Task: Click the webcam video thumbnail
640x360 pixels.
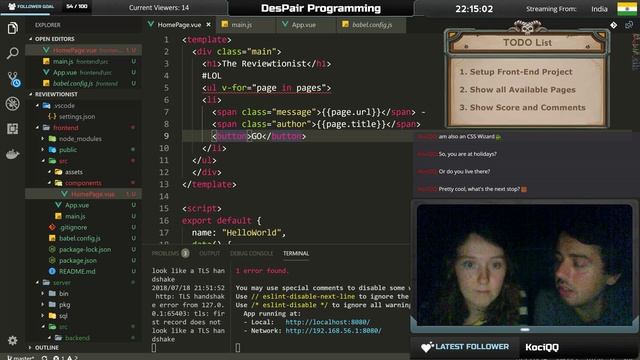Action: coord(524,265)
